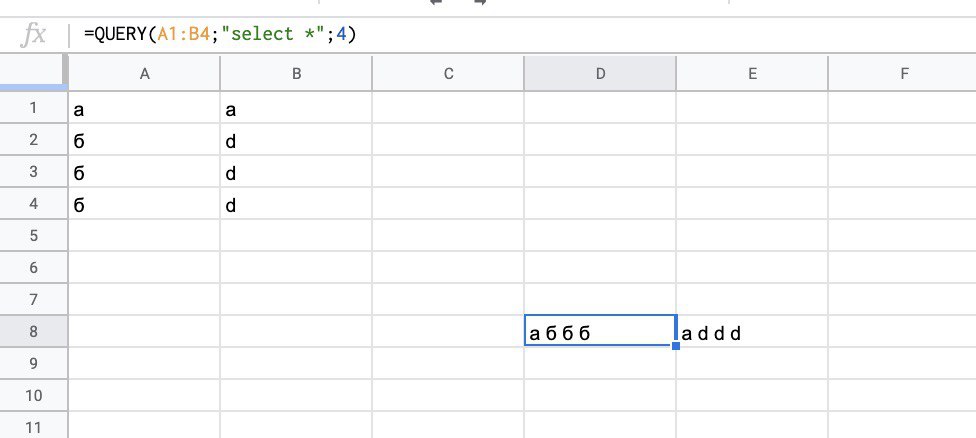Select row 8 header
This screenshot has width=976, height=438.
click(34, 332)
